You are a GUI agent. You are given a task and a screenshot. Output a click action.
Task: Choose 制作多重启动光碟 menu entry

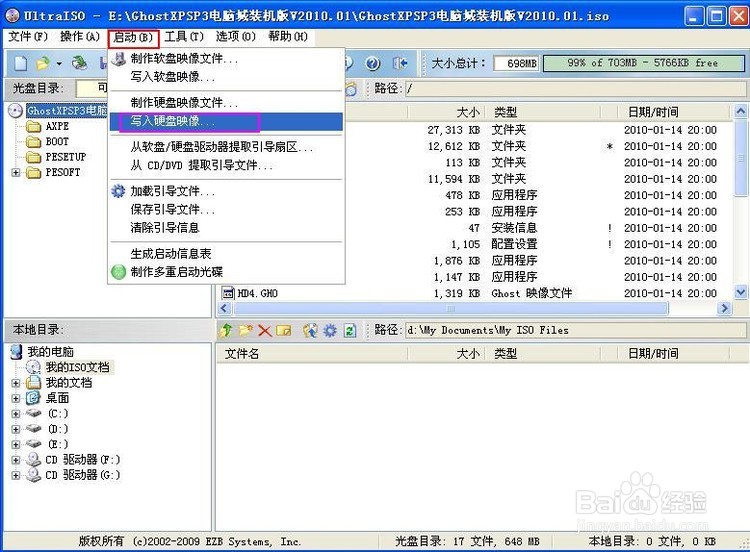point(226,272)
